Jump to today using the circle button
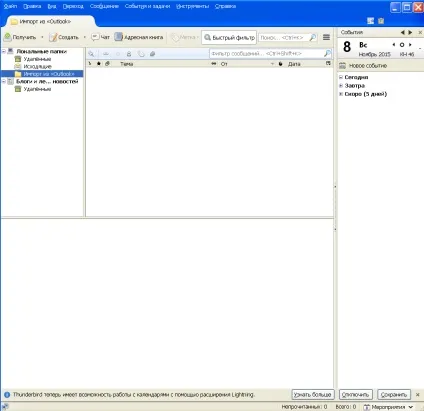Viewport: 424px width, 411px height. tap(402, 45)
